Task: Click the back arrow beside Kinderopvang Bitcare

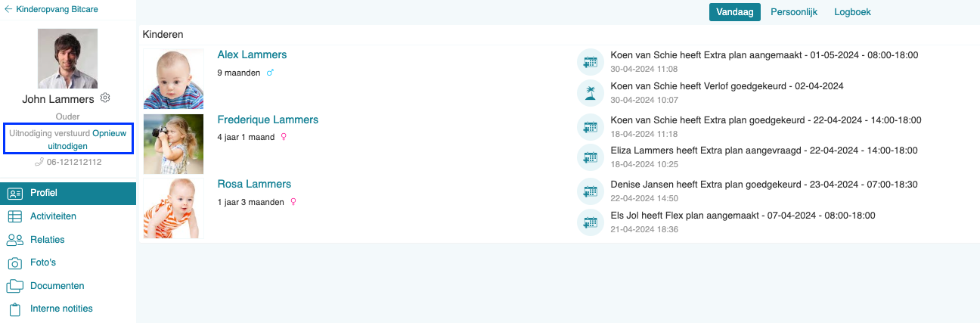Action: pyautogui.click(x=8, y=10)
